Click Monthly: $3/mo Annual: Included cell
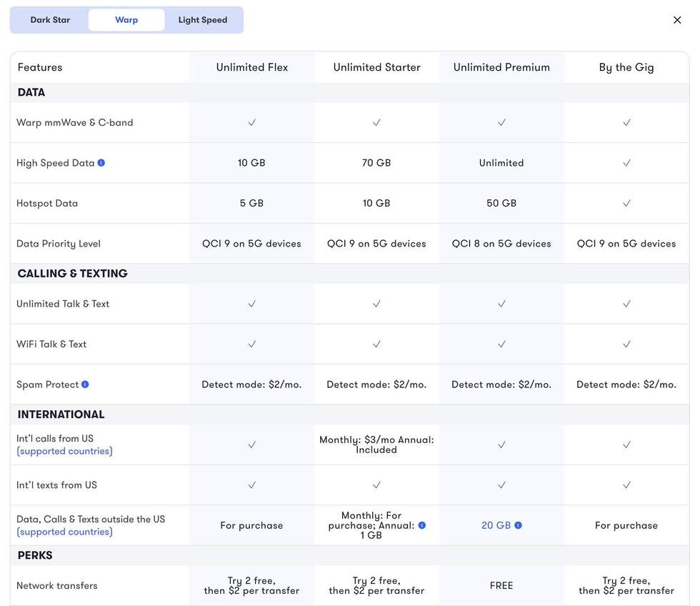 click(x=376, y=444)
